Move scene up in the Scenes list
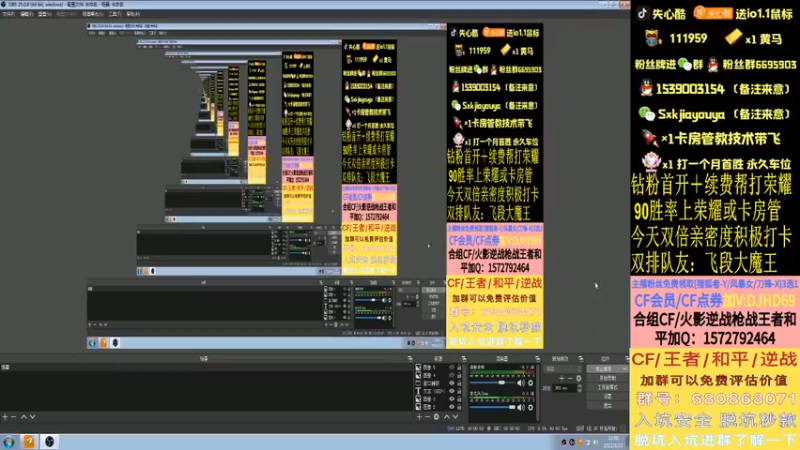Image resolution: width=800 pixels, height=450 pixels. 23,417
